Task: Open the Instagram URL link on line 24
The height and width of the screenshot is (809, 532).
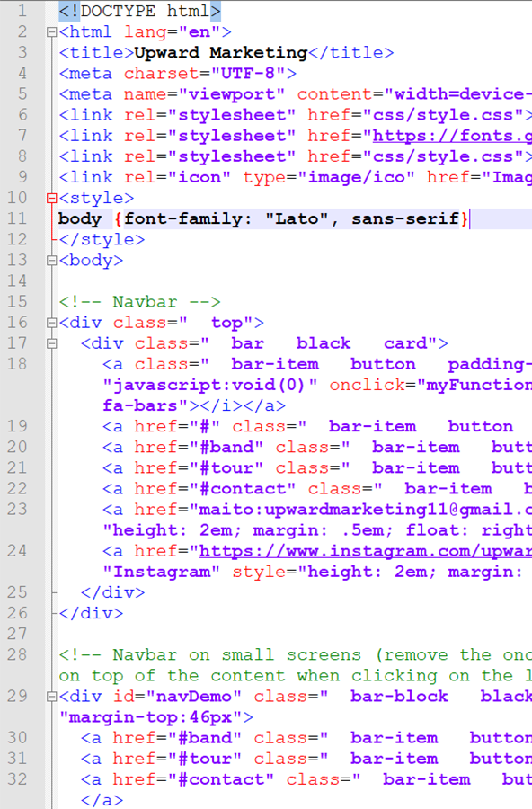Action: pyautogui.click(x=366, y=551)
